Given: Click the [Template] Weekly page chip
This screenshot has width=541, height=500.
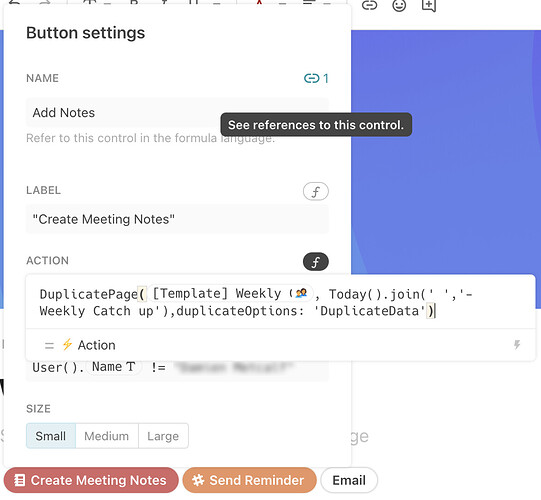Looking at the screenshot, I should [230, 294].
